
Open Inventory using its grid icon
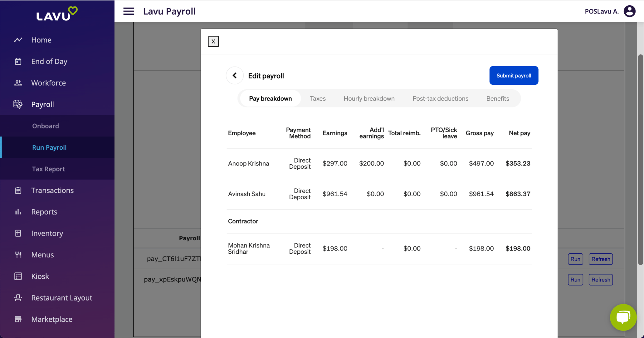(x=18, y=233)
